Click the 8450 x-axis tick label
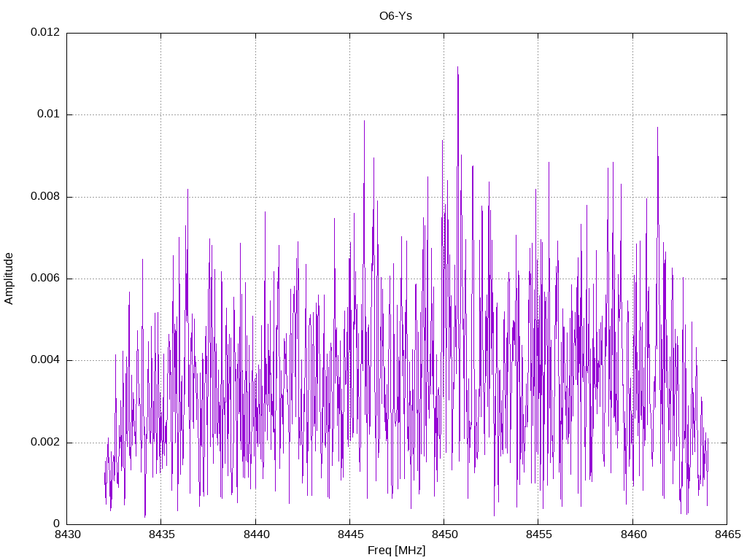 pyautogui.click(x=445, y=534)
